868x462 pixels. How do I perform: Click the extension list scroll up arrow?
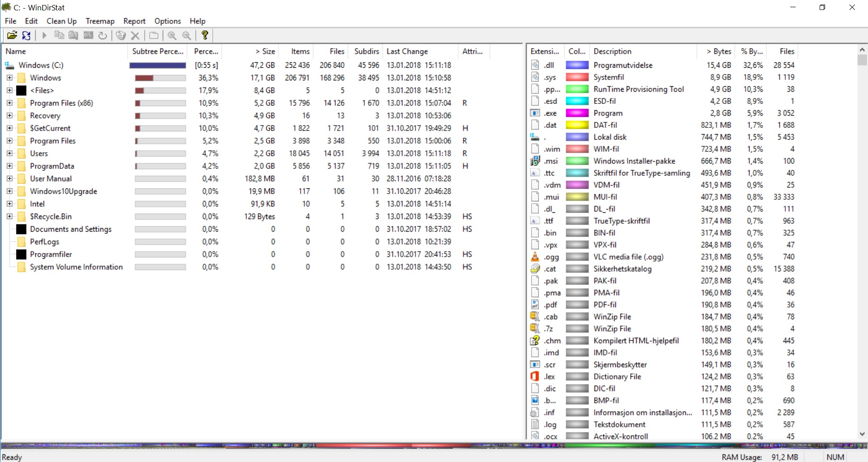tap(862, 50)
